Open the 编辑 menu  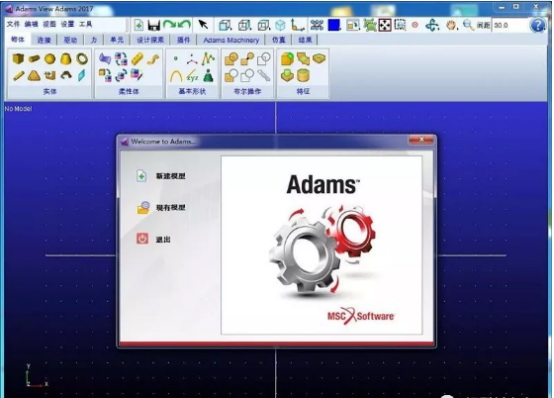point(31,24)
